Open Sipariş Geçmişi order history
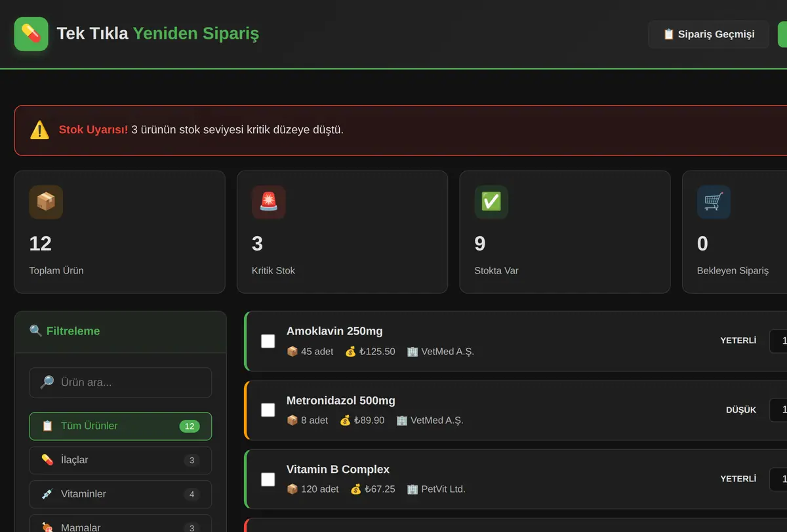 (708, 34)
